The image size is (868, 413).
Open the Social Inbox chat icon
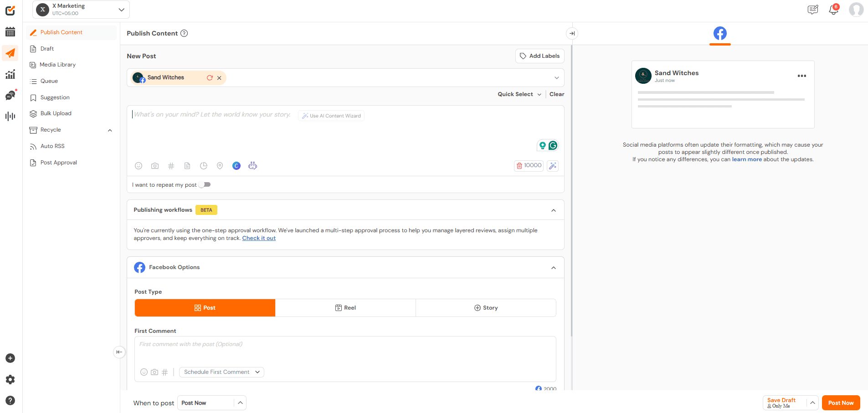[x=10, y=95]
